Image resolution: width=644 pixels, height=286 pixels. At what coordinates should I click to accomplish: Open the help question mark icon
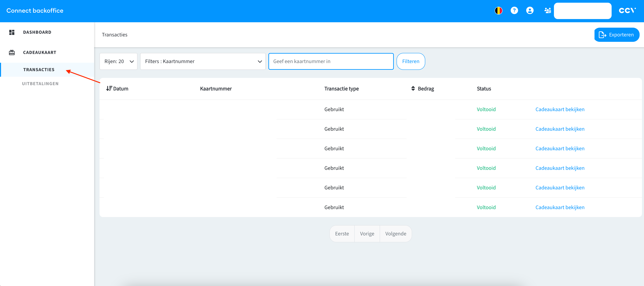514,10
